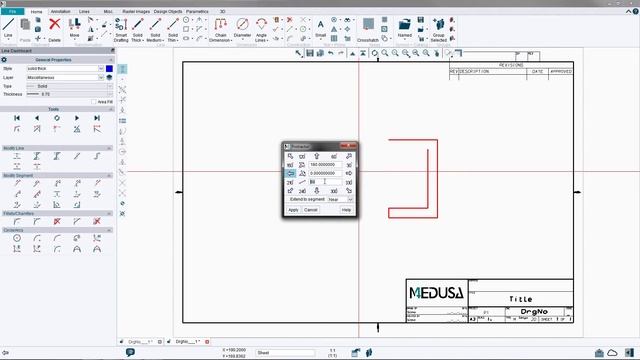
Task: Click the selection arrow in the drawing toolbar
Action: [299, 53]
